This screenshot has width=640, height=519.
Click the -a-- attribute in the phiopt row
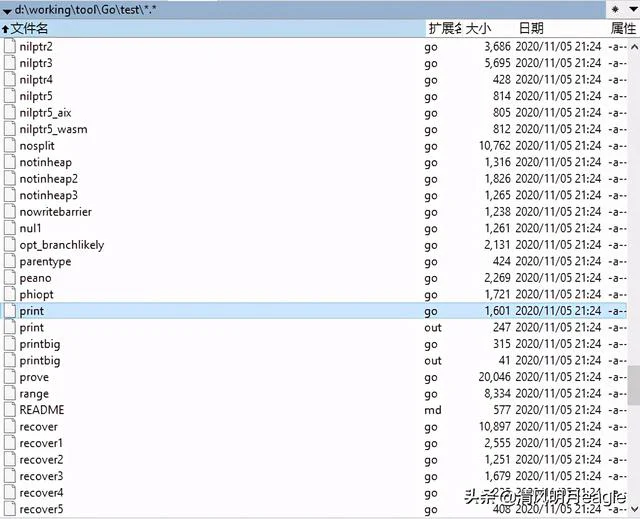pos(618,294)
